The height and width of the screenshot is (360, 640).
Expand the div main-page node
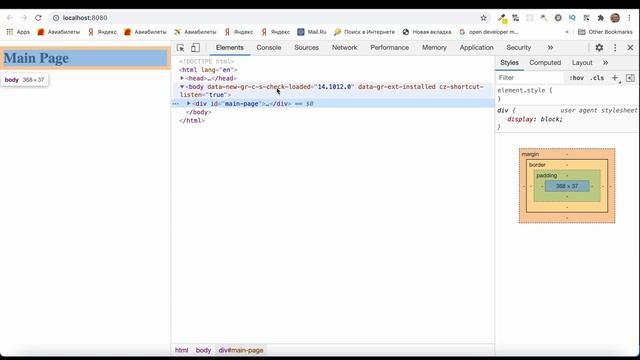[189, 104]
